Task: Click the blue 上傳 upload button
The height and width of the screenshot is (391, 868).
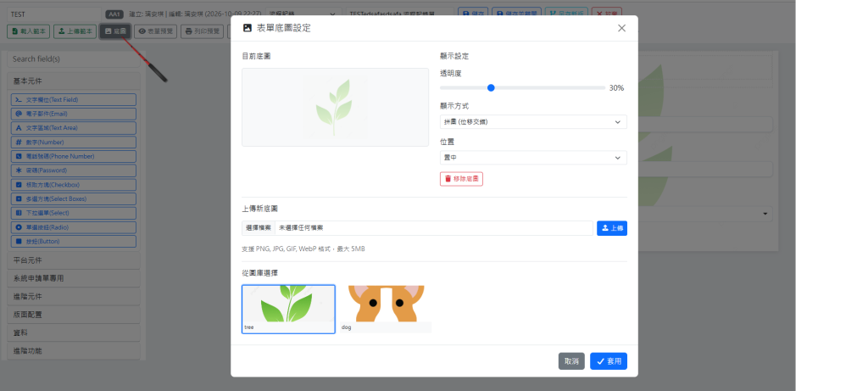Action: 612,227
